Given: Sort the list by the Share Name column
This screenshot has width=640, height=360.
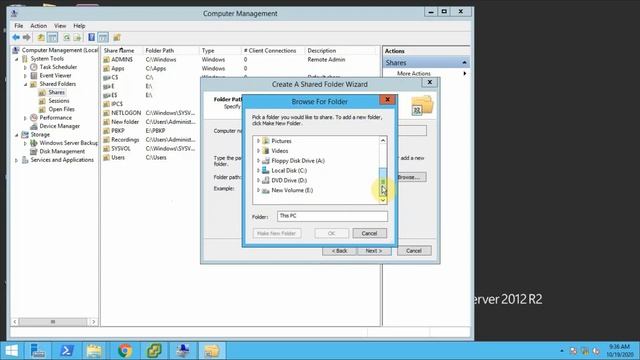Looking at the screenshot, I should (122, 51).
